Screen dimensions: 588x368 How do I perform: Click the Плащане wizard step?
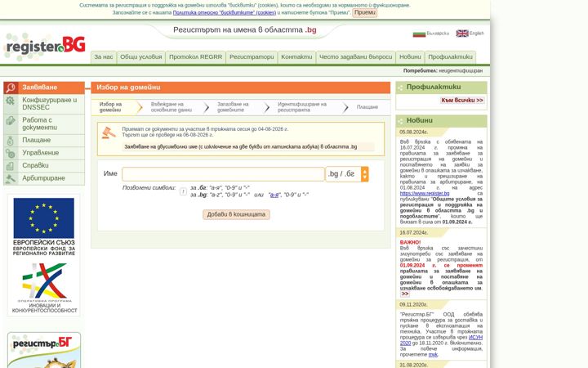click(x=367, y=107)
